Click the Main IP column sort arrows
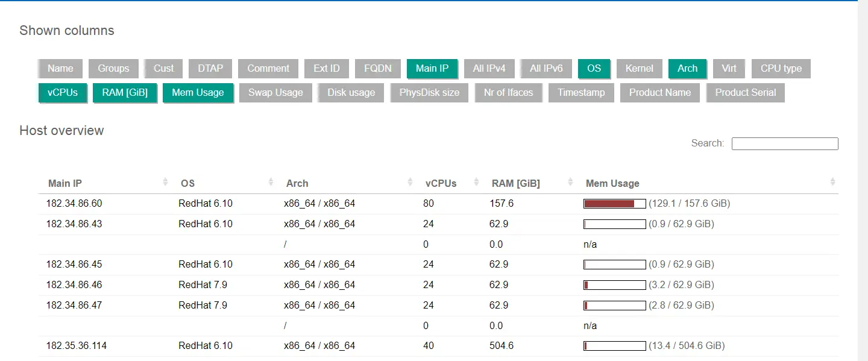 click(x=166, y=182)
